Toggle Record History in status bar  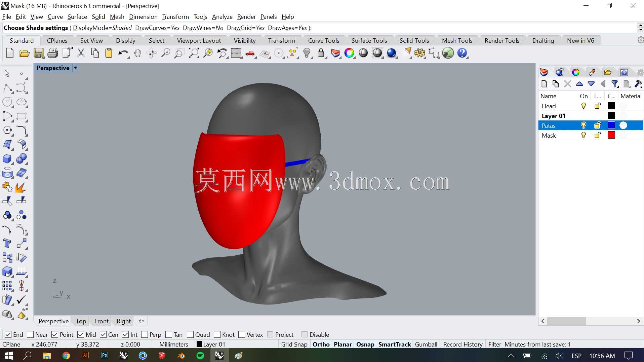tap(463, 344)
